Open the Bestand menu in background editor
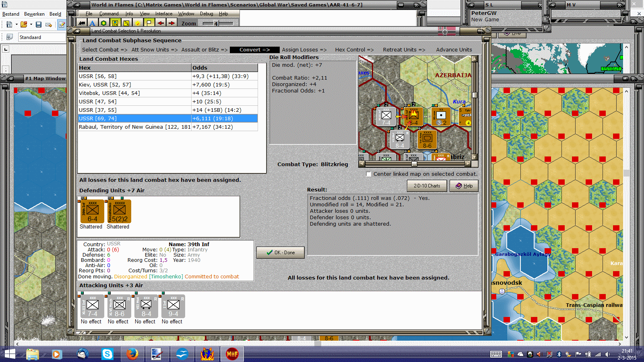 coord(11,14)
